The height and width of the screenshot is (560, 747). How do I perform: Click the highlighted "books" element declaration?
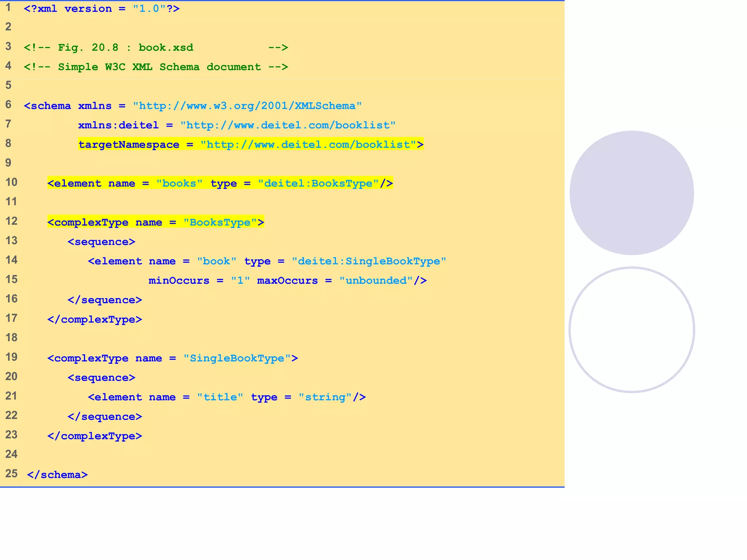(220, 183)
